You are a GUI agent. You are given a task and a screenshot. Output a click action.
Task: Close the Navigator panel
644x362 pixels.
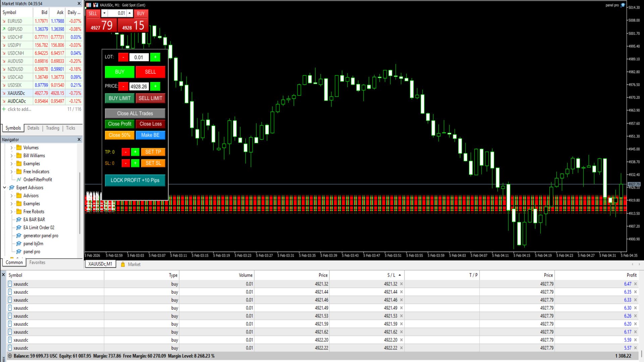[79, 139]
